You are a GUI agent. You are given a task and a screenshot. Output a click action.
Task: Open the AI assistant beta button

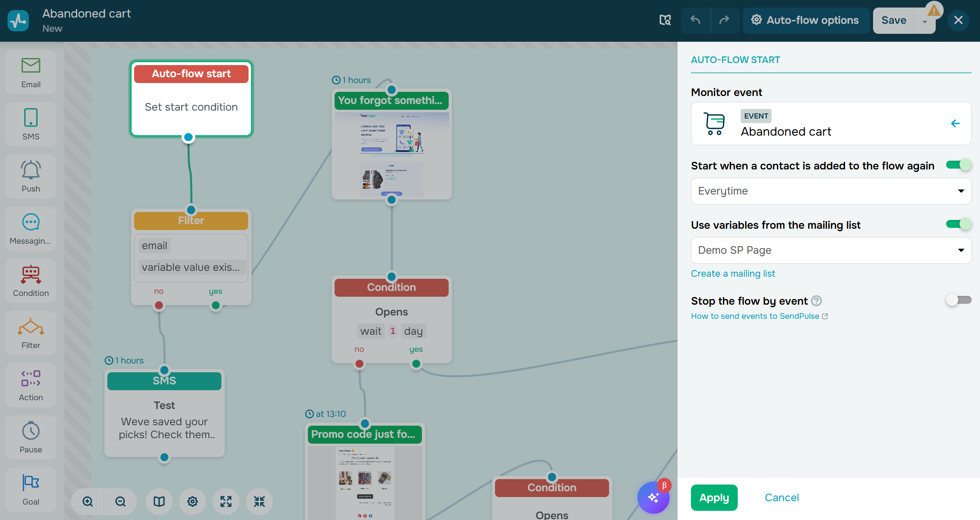coord(653,497)
